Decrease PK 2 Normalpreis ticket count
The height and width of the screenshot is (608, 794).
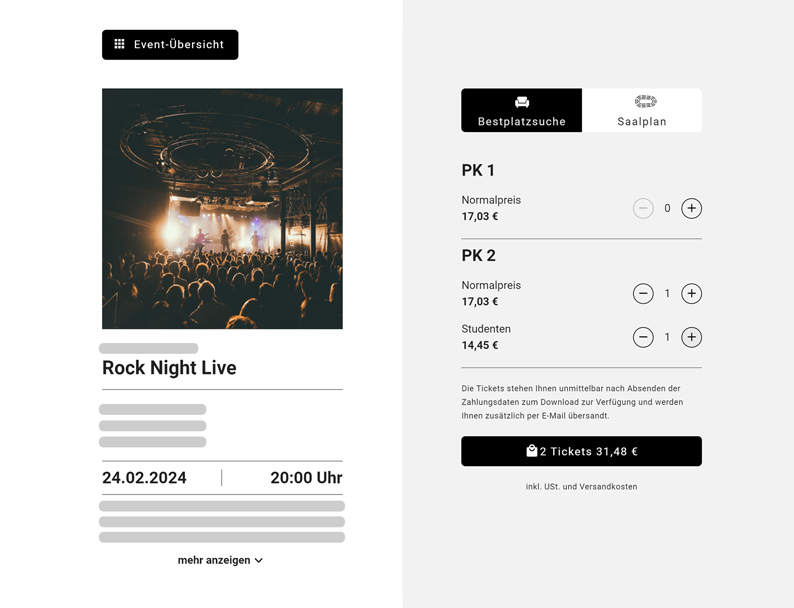click(x=643, y=294)
